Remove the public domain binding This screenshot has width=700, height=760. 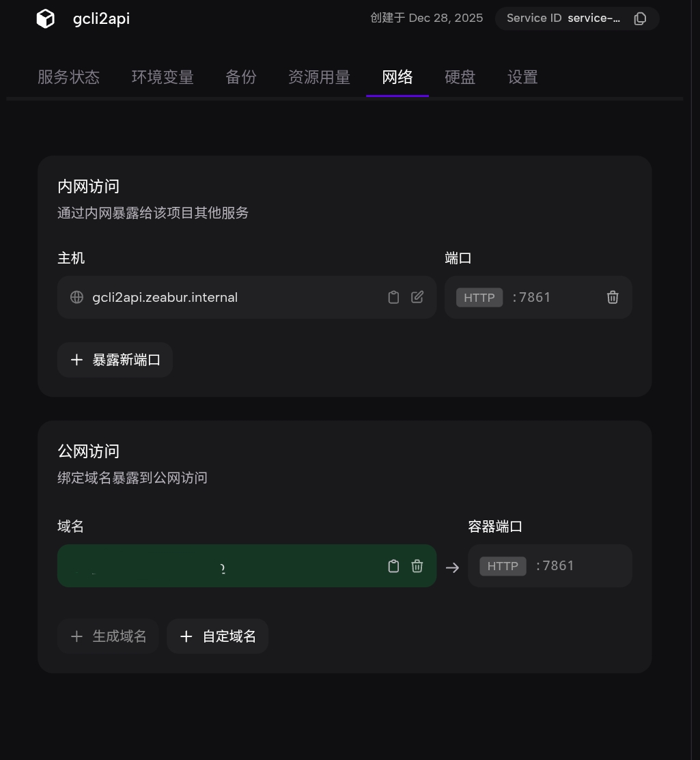[x=417, y=565]
